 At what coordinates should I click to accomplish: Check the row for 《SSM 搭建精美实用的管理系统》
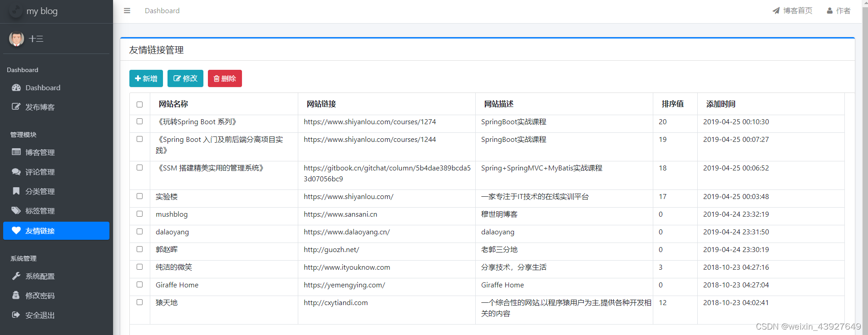pos(140,168)
